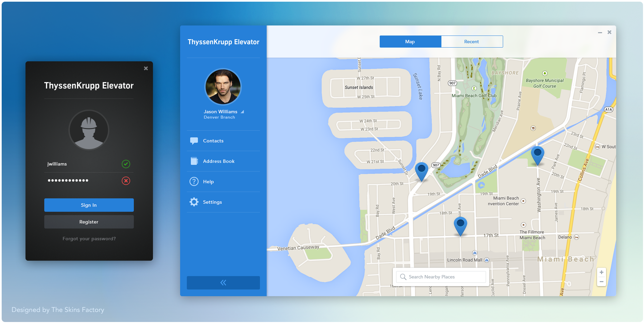
Task: Click the Settings gear icon
Action: click(x=194, y=202)
